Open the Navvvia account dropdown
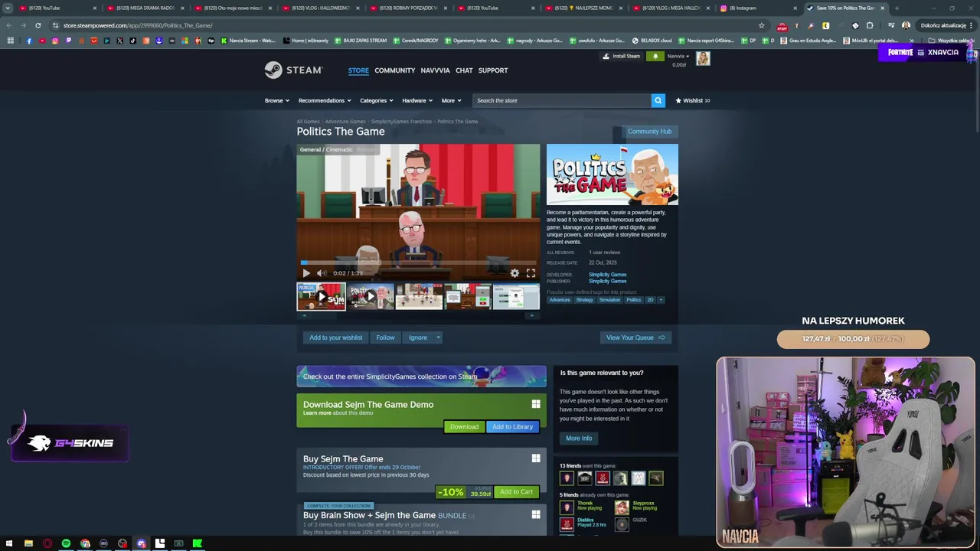The width and height of the screenshot is (980, 551). 678,56
